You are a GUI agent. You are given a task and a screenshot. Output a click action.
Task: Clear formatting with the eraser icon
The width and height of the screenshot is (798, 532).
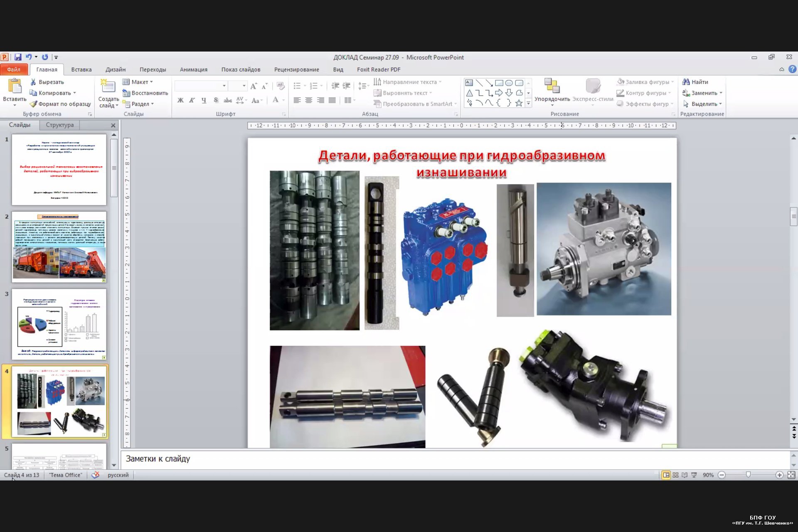point(281,86)
